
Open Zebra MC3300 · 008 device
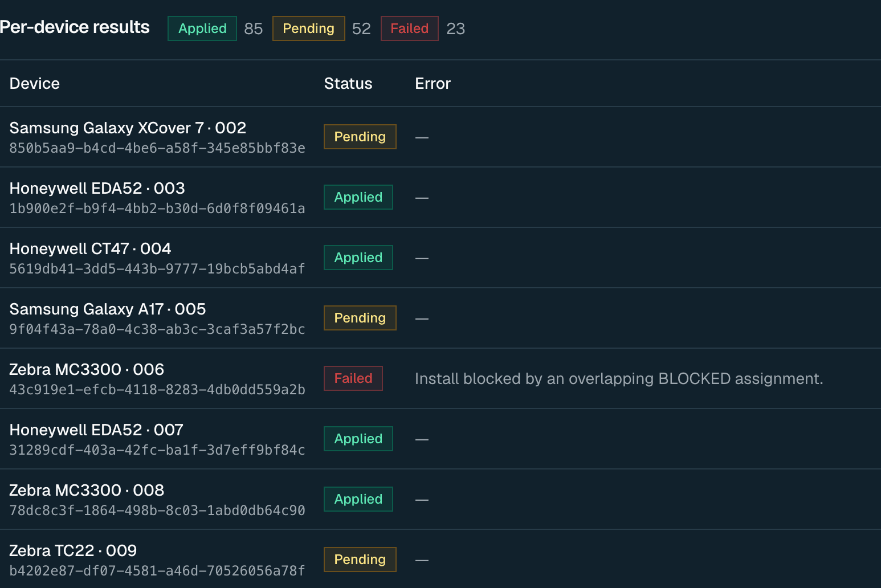pos(87,490)
